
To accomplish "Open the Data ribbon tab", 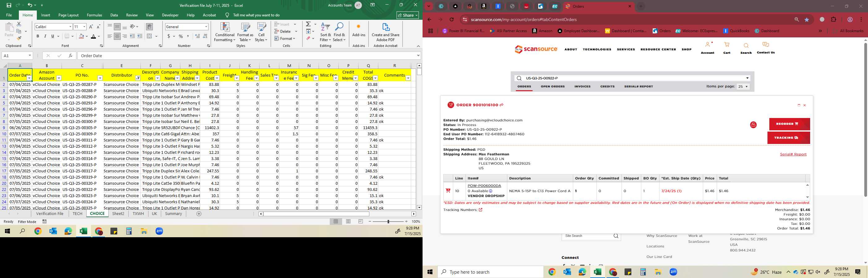I will point(114,15).
